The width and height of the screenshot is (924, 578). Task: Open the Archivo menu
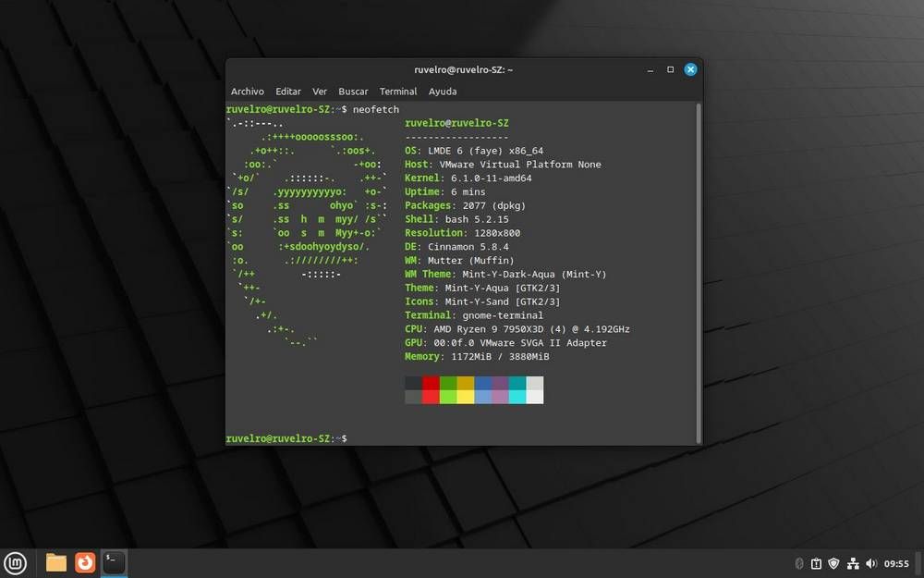tap(247, 91)
